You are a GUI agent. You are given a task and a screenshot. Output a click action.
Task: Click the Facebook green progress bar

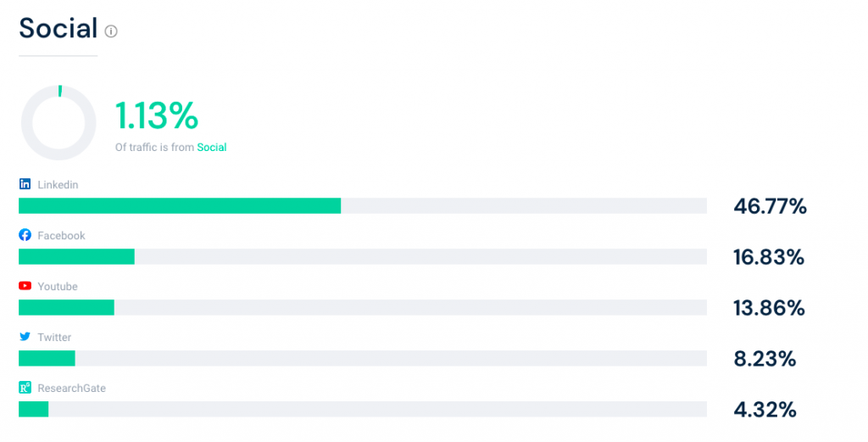tap(76, 256)
